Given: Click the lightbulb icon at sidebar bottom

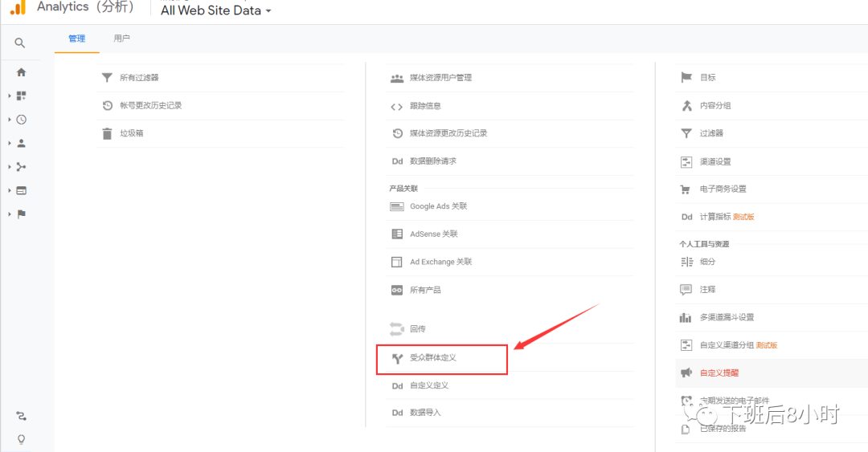Looking at the screenshot, I should pos(21,438).
